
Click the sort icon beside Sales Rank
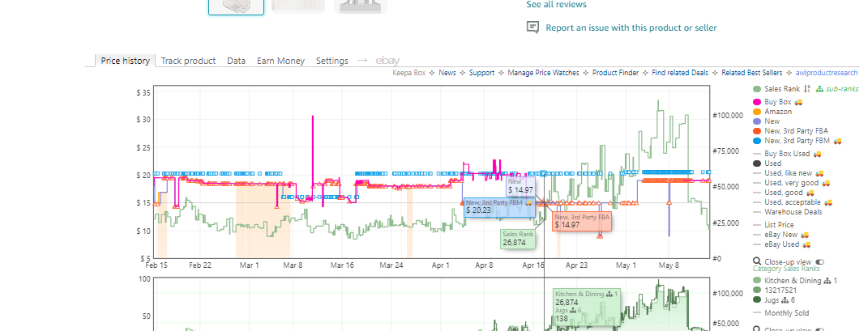tap(807, 89)
